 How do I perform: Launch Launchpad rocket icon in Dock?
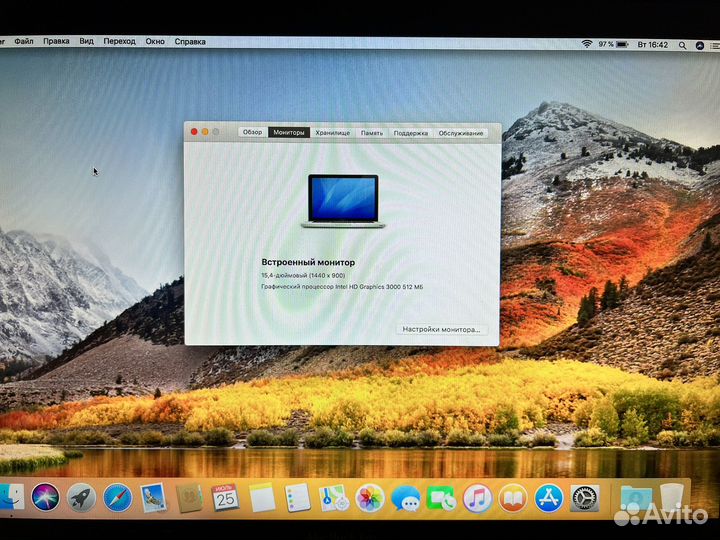(x=81, y=498)
